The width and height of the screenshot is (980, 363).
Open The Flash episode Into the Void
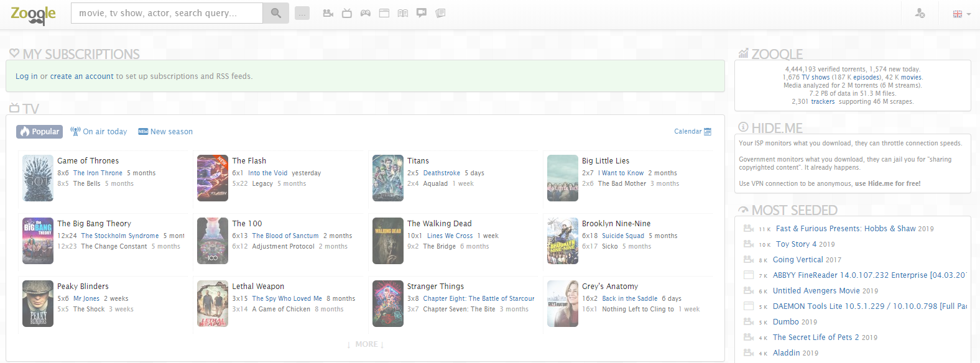pos(267,173)
